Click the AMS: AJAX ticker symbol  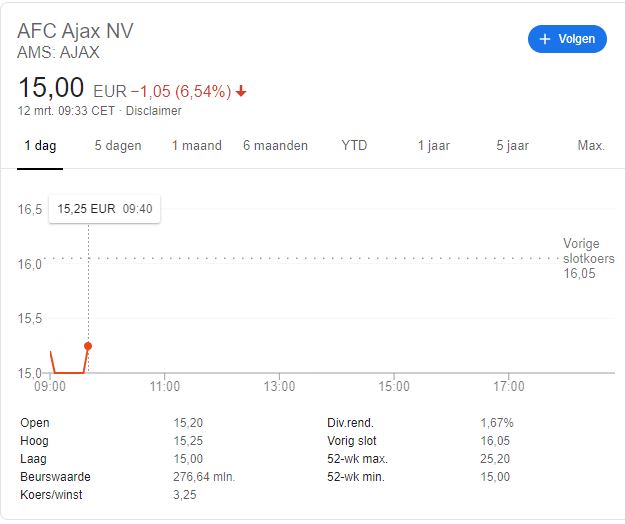[58, 53]
